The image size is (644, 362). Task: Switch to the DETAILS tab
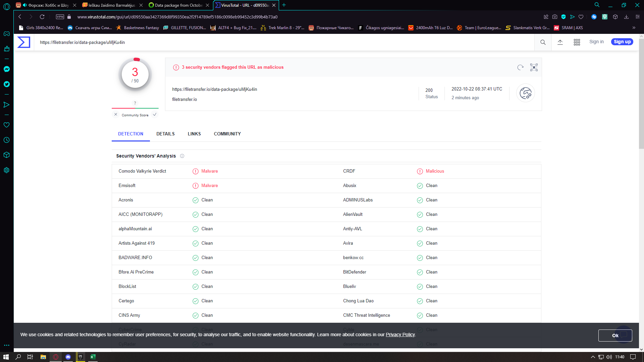(x=165, y=134)
